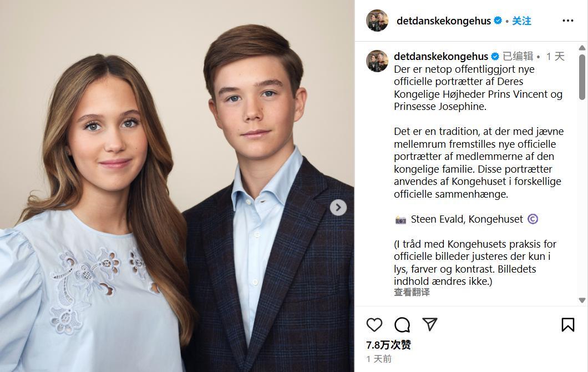
Task: Open header username detdanskekongehus
Action: pyautogui.click(x=444, y=21)
